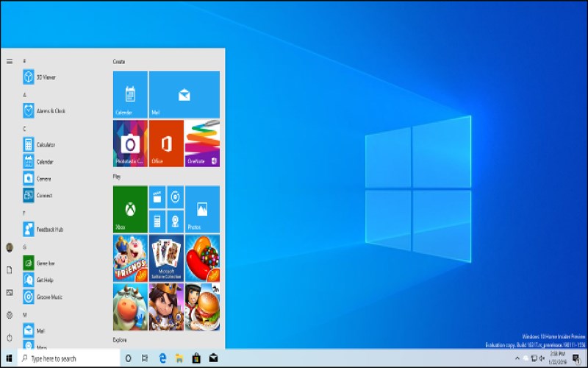Open Mail entry in the app list
Viewport: 588px width, 368px height.
[34, 330]
